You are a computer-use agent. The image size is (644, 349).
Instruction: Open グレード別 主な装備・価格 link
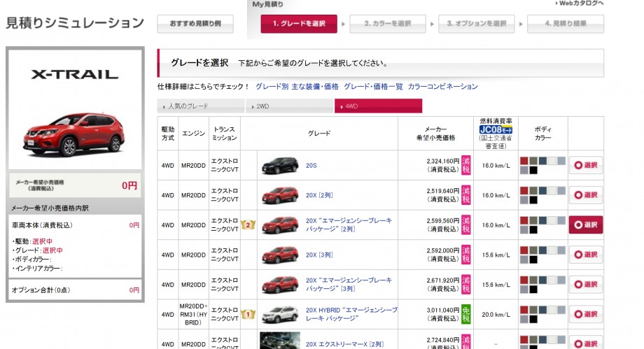297,87
